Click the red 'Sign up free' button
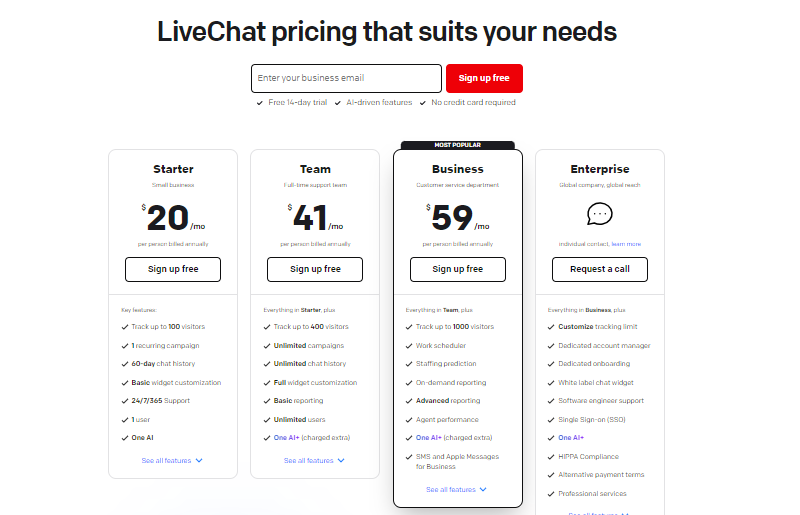Viewport: 800px width, 515px height. pos(484,78)
